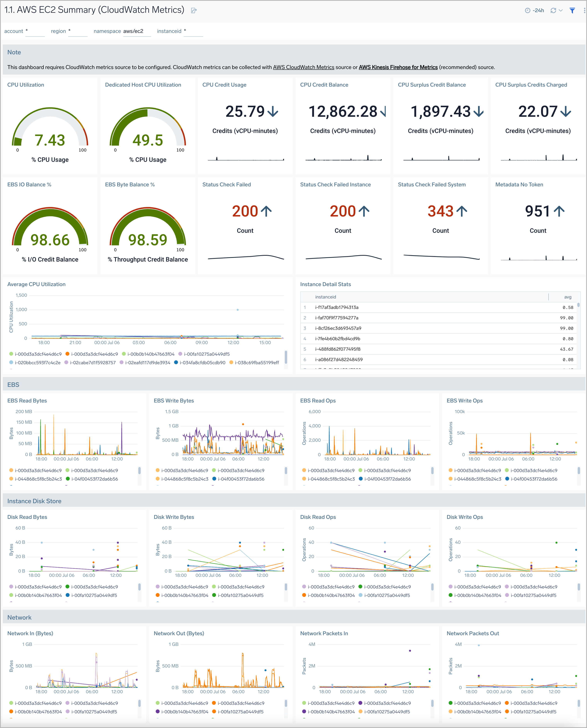Open the AWS CloudWatch Metrics link

click(303, 67)
